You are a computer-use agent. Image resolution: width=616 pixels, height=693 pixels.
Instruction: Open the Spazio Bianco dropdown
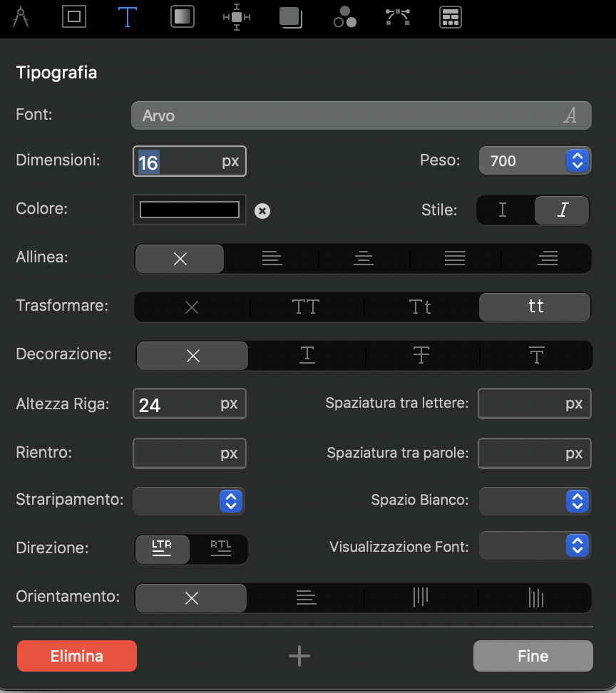point(577,500)
